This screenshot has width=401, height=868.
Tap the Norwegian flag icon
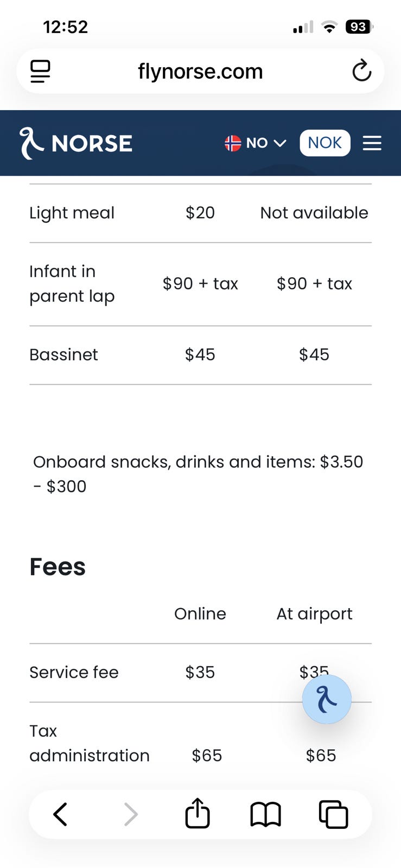tap(233, 143)
